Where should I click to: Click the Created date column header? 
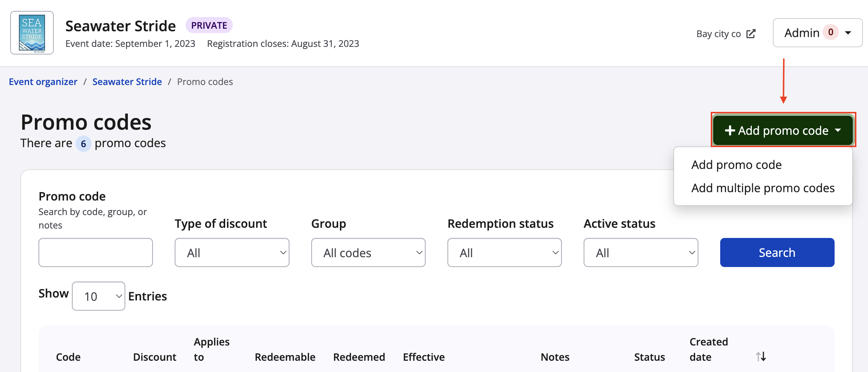(x=708, y=349)
